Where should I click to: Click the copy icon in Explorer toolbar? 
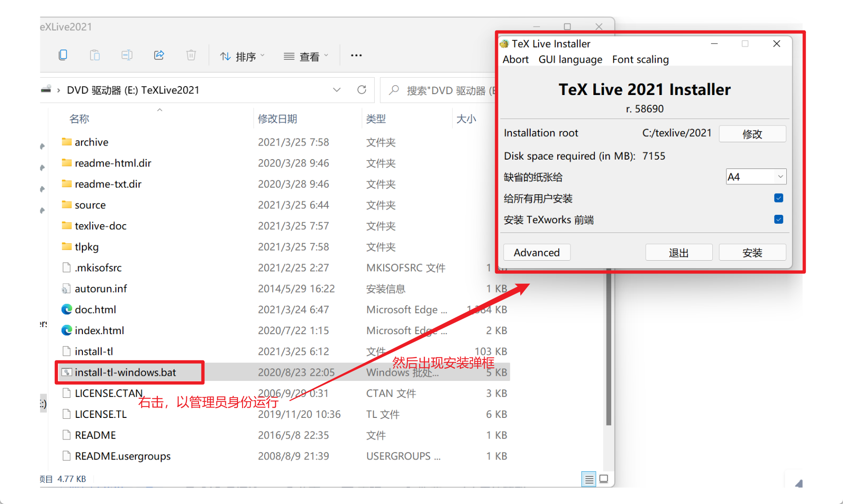pyautogui.click(x=63, y=55)
